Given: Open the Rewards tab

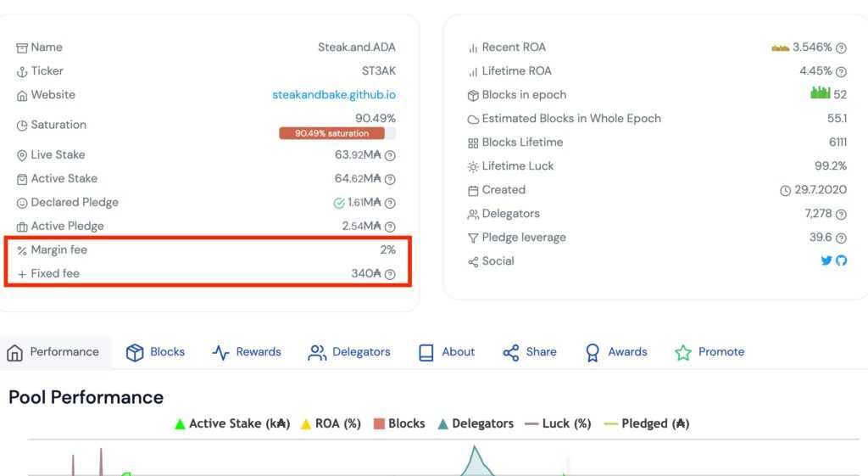Looking at the screenshot, I should tap(247, 352).
